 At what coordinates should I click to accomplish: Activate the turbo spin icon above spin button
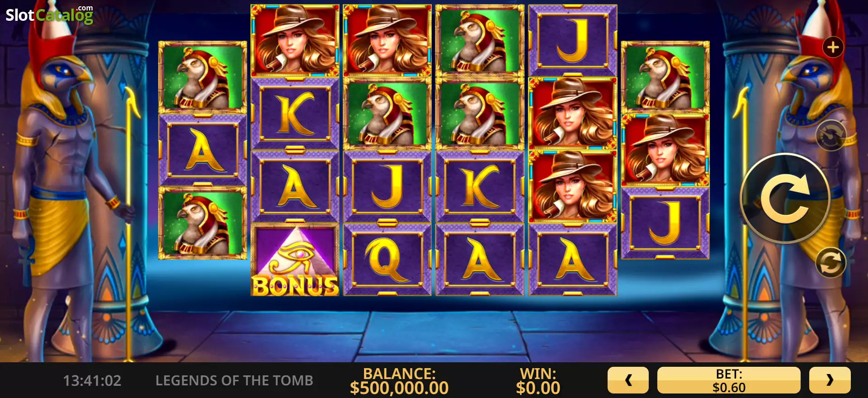click(x=830, y=135)
